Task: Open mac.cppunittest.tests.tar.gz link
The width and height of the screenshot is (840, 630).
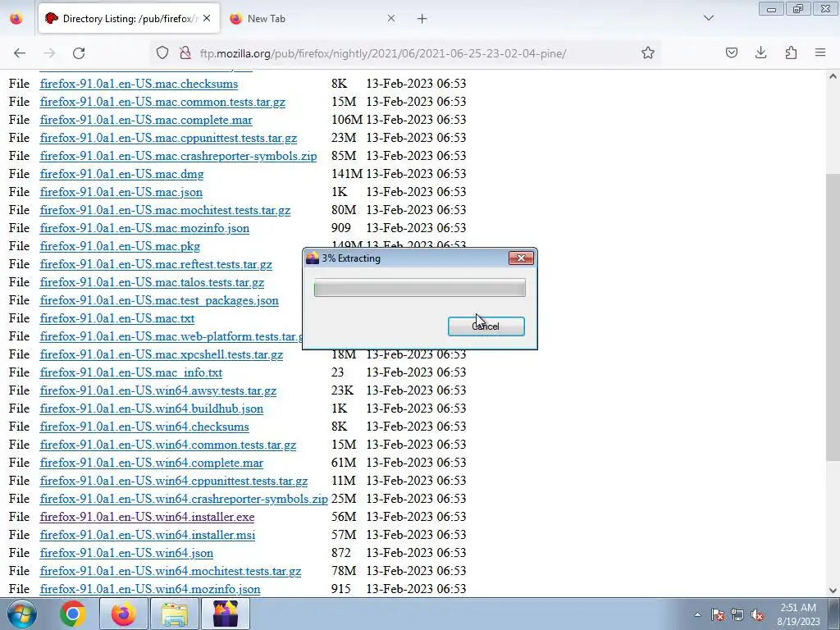Action: [168, 138]
